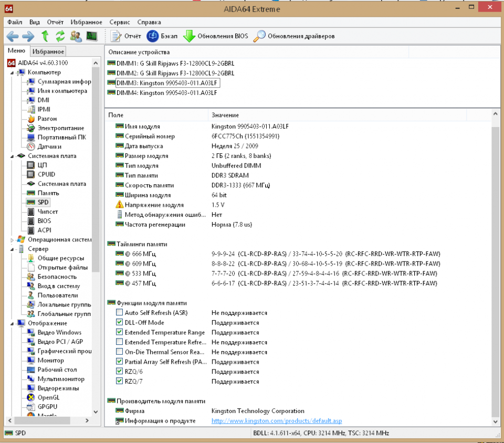Collapse the Отображение tree node
This screenshot has width=504, height=443.
pos(12,323)
